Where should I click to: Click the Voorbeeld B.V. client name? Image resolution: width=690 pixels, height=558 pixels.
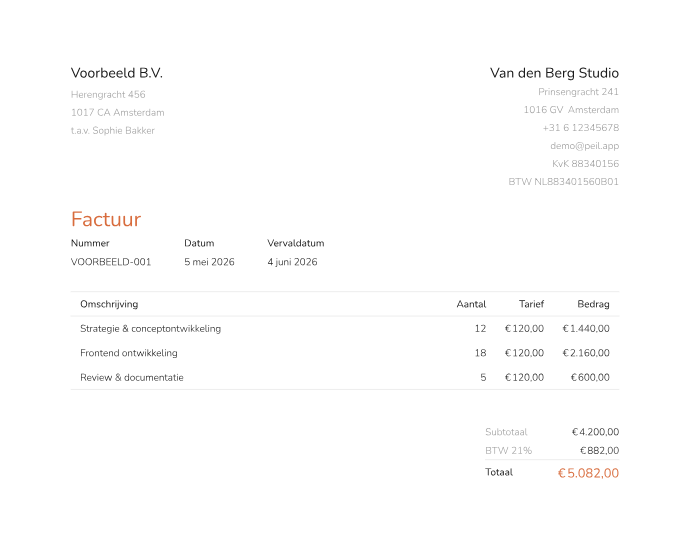pos(117,73)
